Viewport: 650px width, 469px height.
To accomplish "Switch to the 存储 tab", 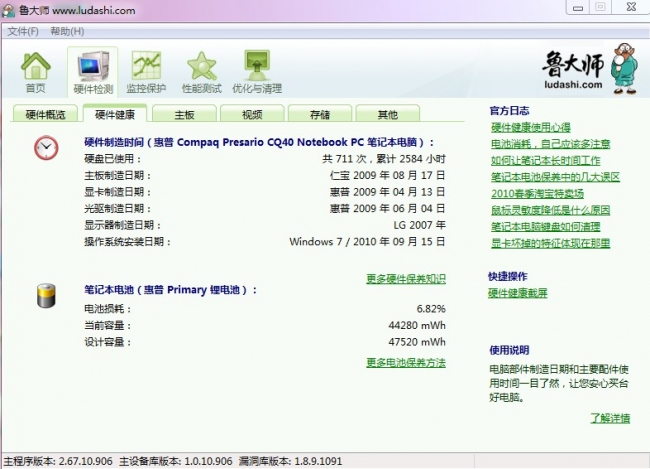I will pyautogui.click(x=320, y=115).
